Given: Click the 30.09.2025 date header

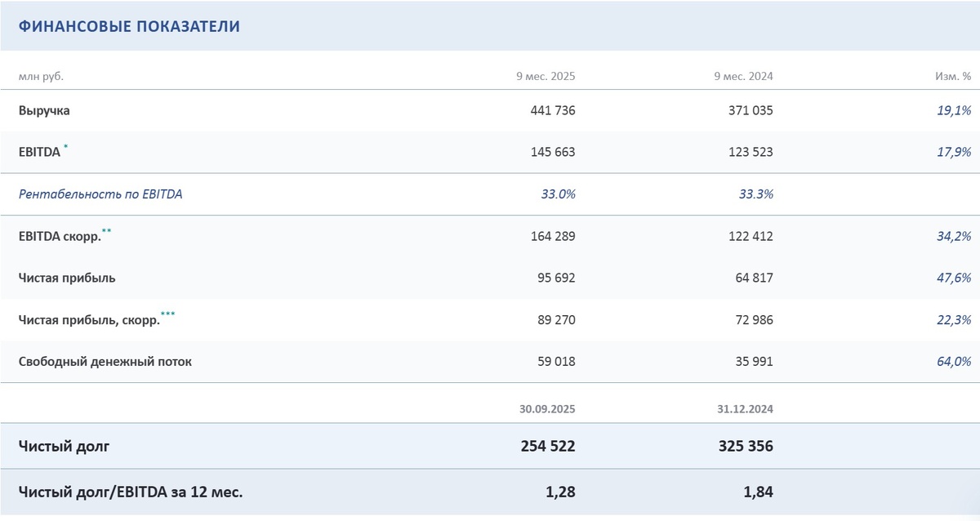Looking at the screenshot, I should coord(547,409).
